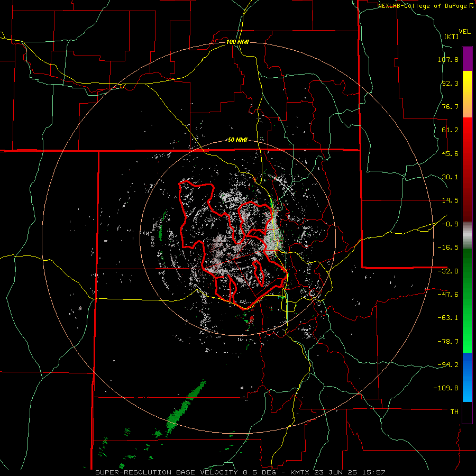Click the -63.1 velocity scale value
Screen dimensions: 476x476
pyautogui.click(x=448, y=318)
